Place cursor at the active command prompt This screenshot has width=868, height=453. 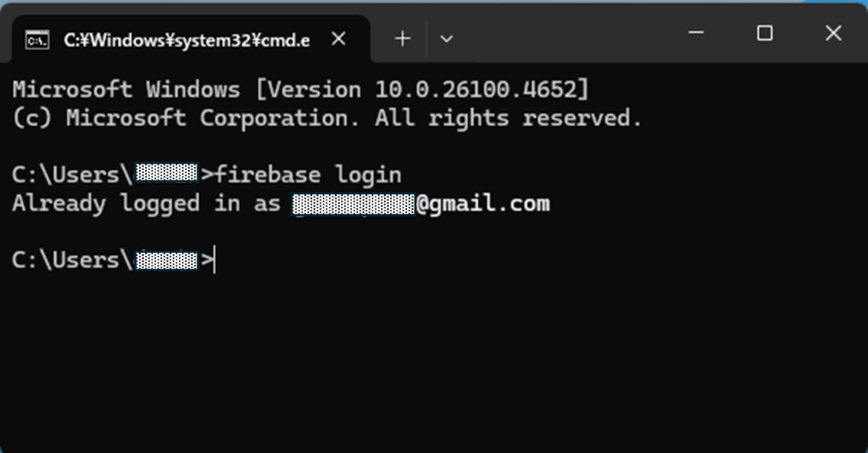click(x=214, y=260)
